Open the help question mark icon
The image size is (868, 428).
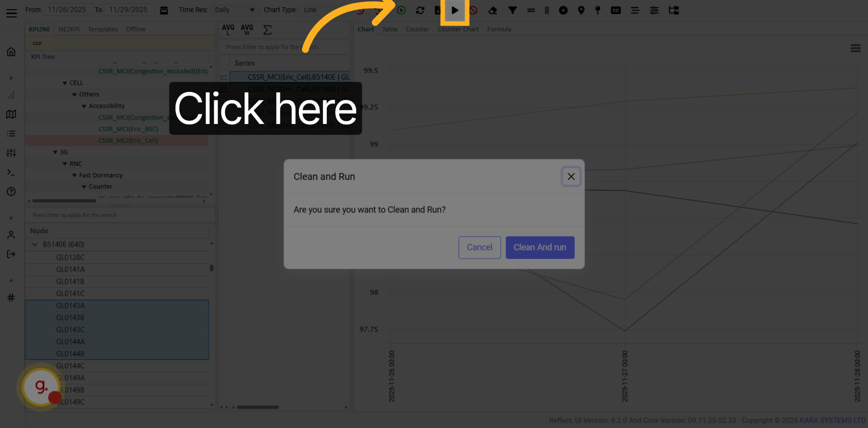click(11, 191)
